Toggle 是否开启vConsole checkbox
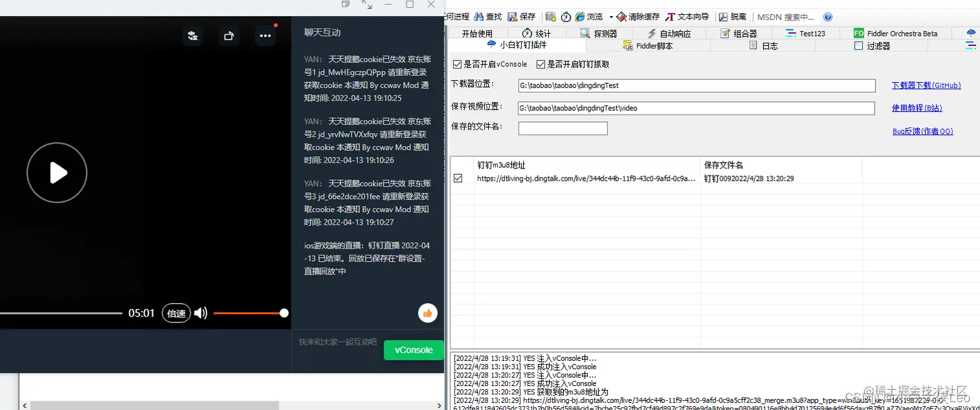980x410 pixels. click(458, 64)
